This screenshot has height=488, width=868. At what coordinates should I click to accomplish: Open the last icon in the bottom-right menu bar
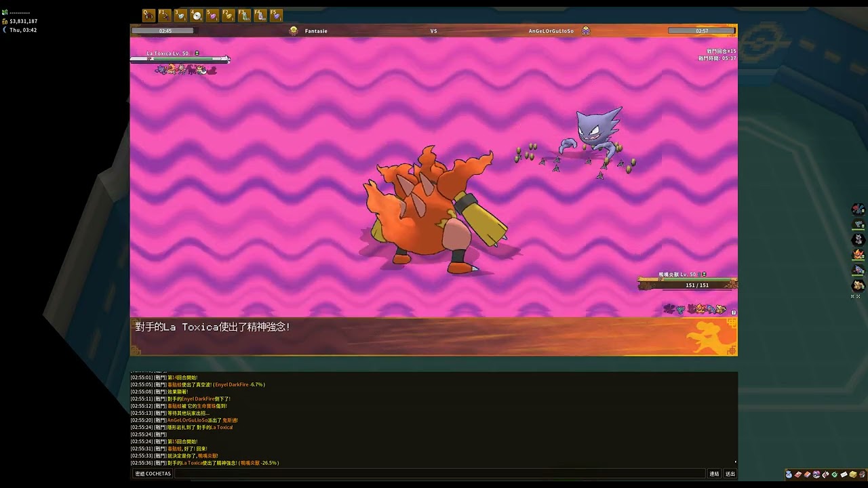[x=862, y=474]
